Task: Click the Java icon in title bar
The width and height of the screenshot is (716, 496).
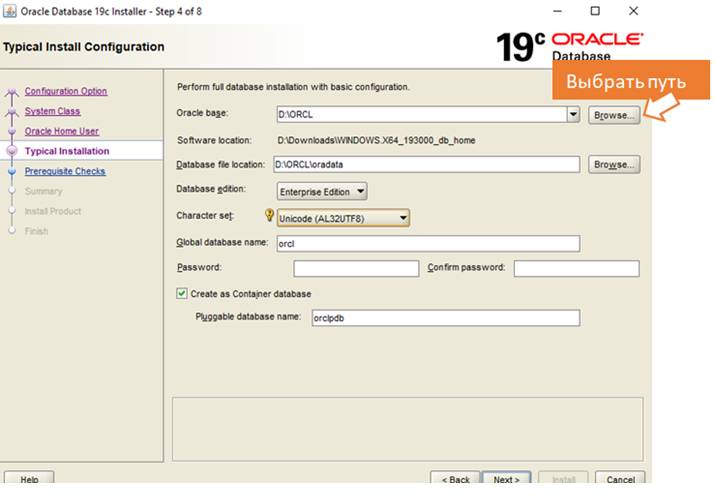Action: pos(10,11)
